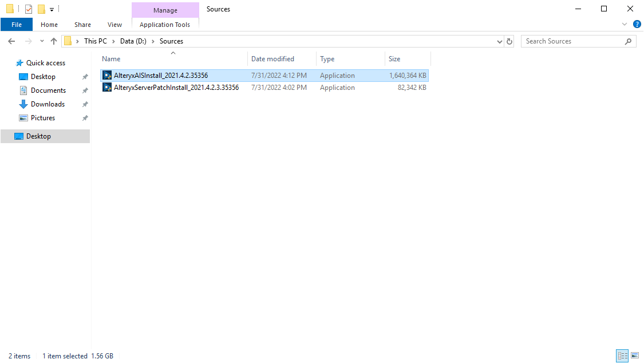Image resolution: width=644 pixels, height=363 pixels.
Task: Click the New Folder quick access icon
Action: (x=41, y=9)
